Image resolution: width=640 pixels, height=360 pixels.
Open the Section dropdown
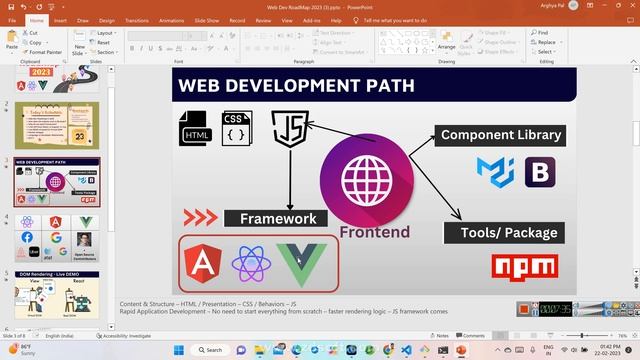tap(104, 52)
